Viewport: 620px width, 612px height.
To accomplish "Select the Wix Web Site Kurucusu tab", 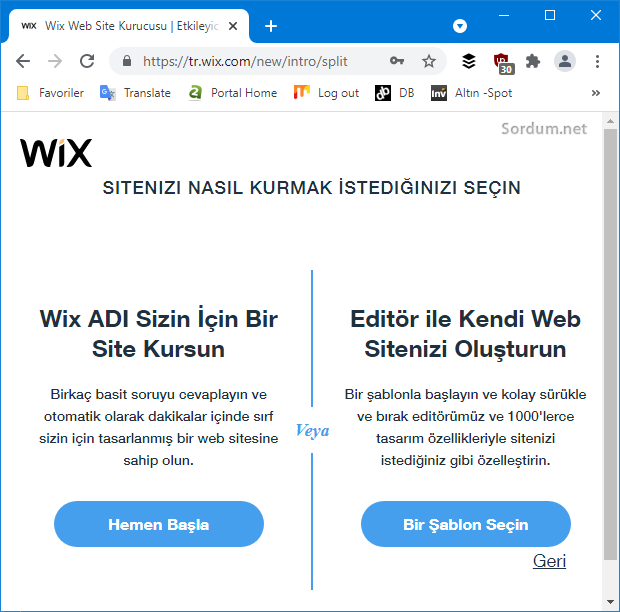I will click(129, 26).
